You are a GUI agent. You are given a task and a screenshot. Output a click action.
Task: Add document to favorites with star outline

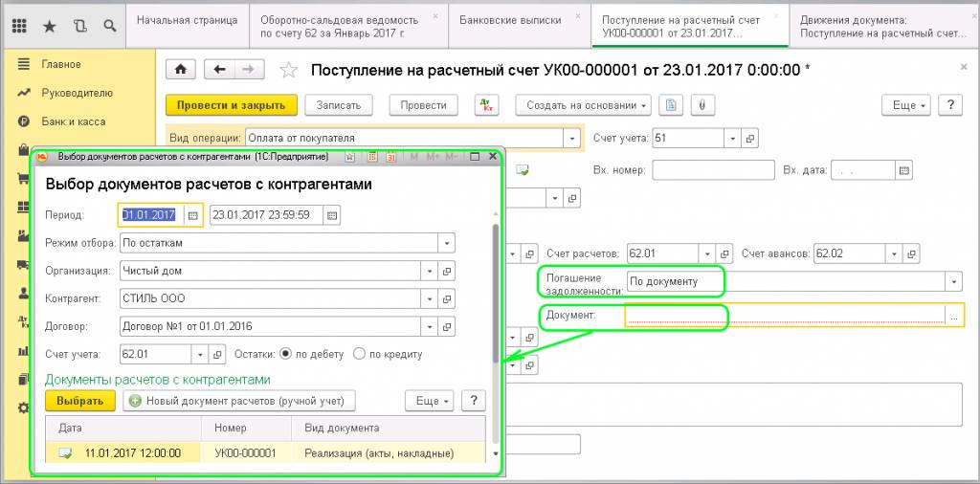point(288,70)
